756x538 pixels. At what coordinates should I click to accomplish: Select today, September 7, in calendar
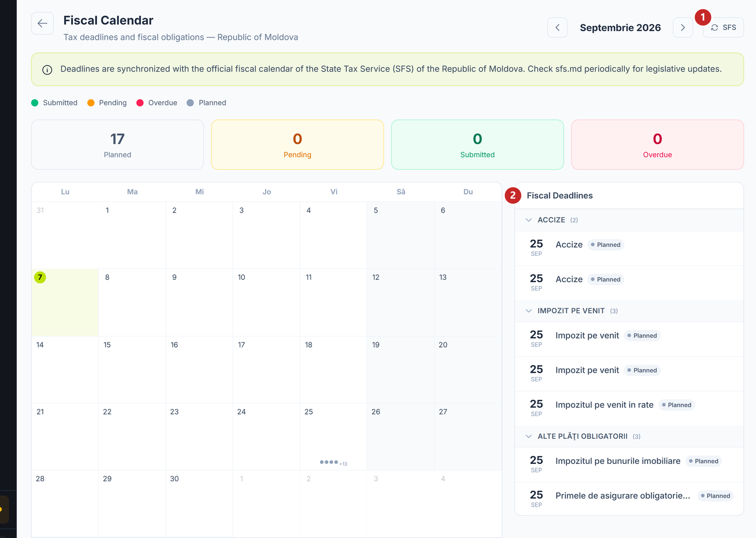pyautogui.click(x=65, y=302)
